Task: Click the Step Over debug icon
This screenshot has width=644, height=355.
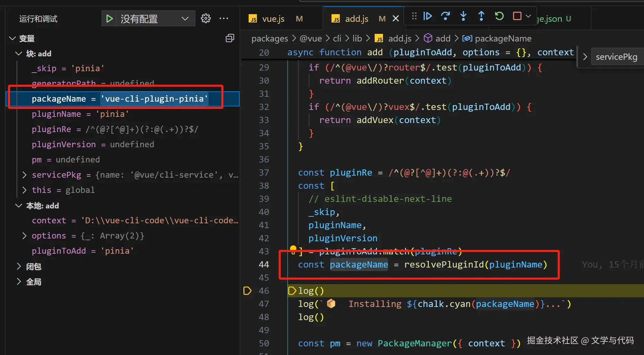Action: [445, 16]
